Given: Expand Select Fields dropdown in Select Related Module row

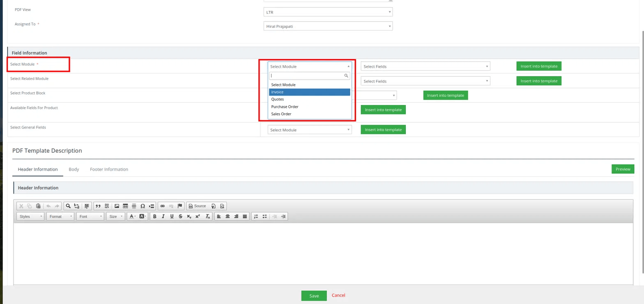Looking at the screenshot, I should [x=425, y=81].
